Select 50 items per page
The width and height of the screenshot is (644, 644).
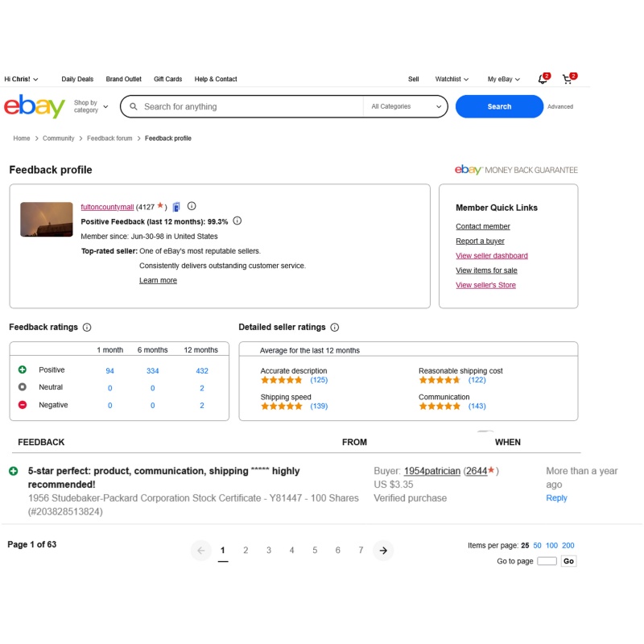(537, 546)
